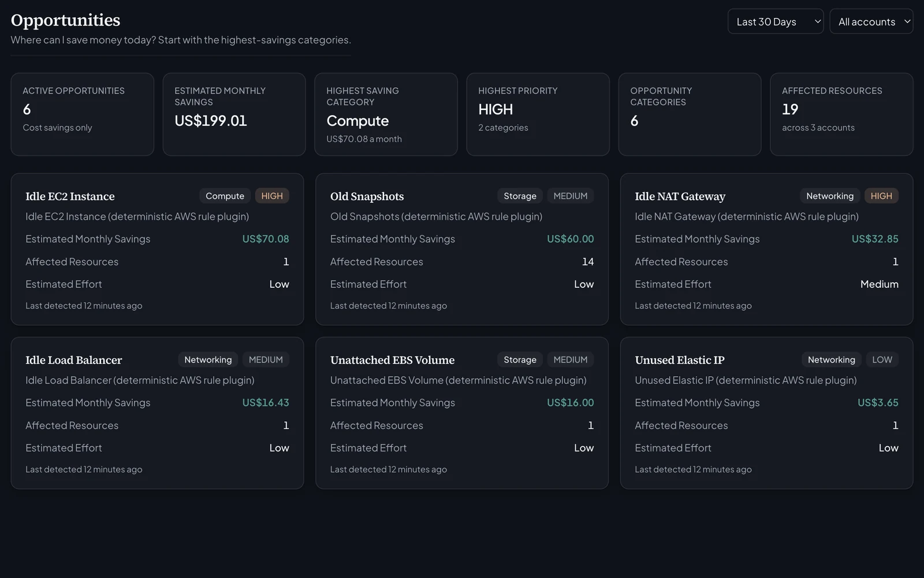Click the Storage tag on Unattached EBS Volume
The image size is (924, 578).
click(x=520, y=360)
